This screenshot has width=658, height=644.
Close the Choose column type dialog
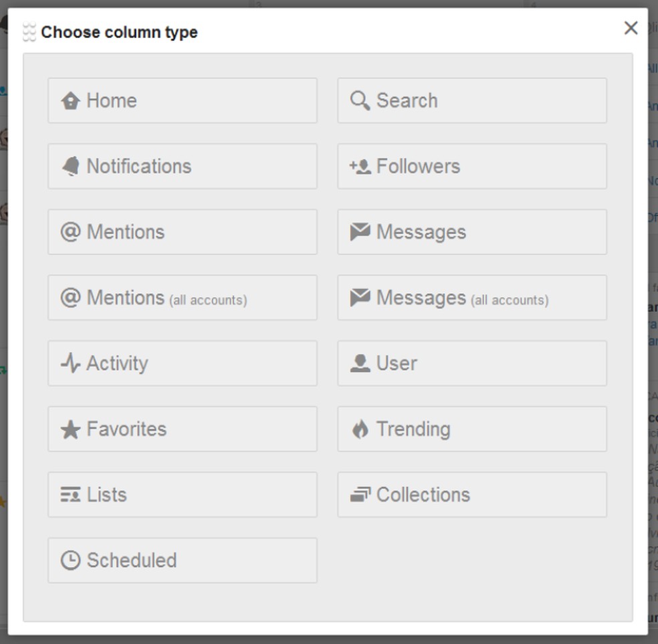[x=631, y=28]
